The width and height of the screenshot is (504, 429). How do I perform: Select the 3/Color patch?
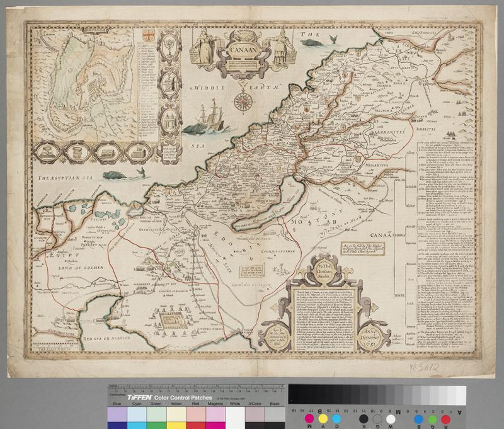pos(255,418)
